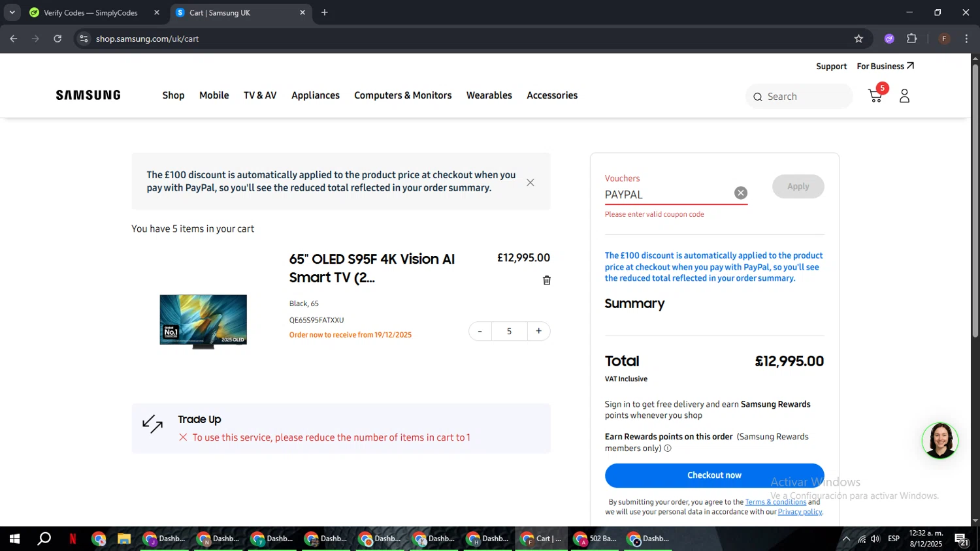Open the user account profile icon

coord(904,96)
